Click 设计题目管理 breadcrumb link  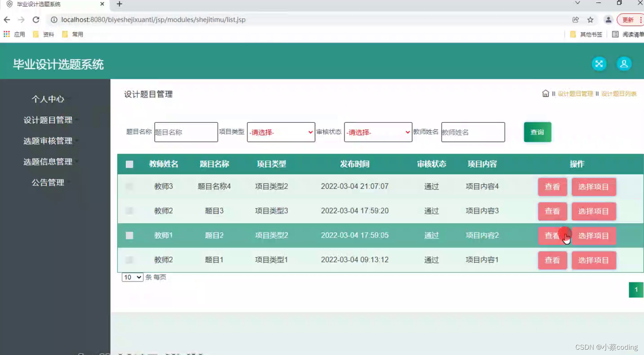tap(575, 94)
